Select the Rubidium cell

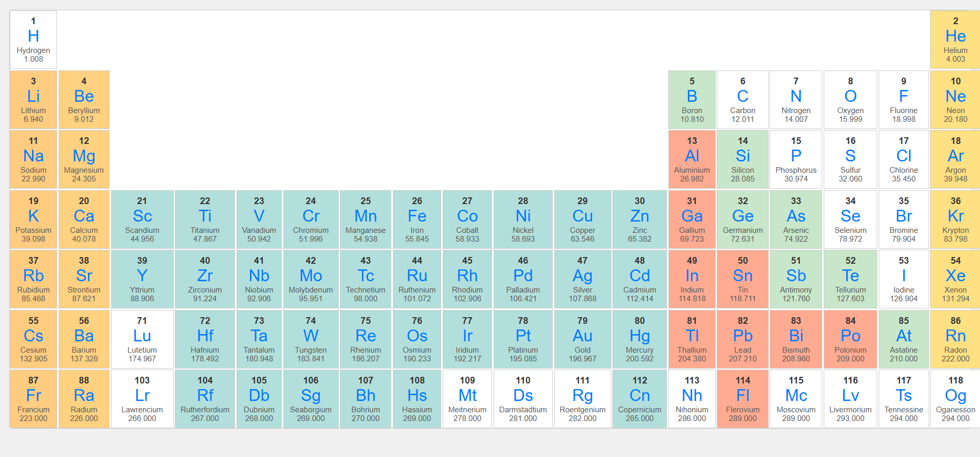click(33, 279)
